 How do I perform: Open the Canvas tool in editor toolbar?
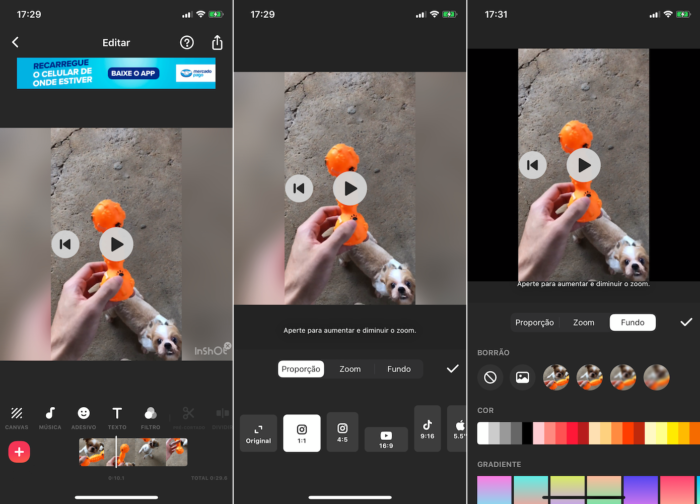pyautogui.click(x=17, y=417)
